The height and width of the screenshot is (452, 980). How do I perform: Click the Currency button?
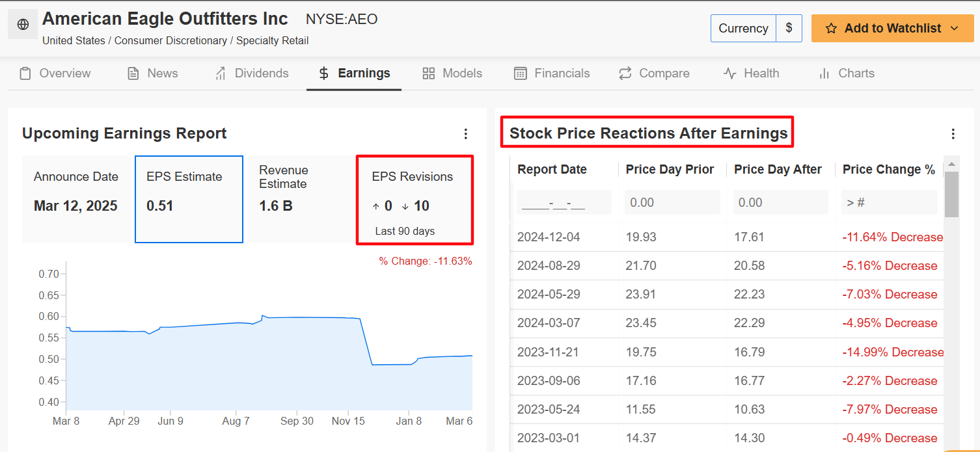click(x=743, y=29)
